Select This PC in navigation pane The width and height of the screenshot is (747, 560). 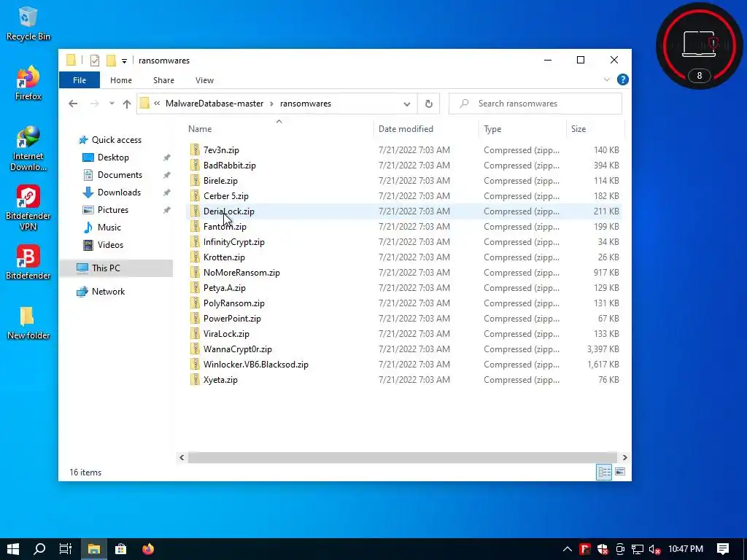[116, 268]
